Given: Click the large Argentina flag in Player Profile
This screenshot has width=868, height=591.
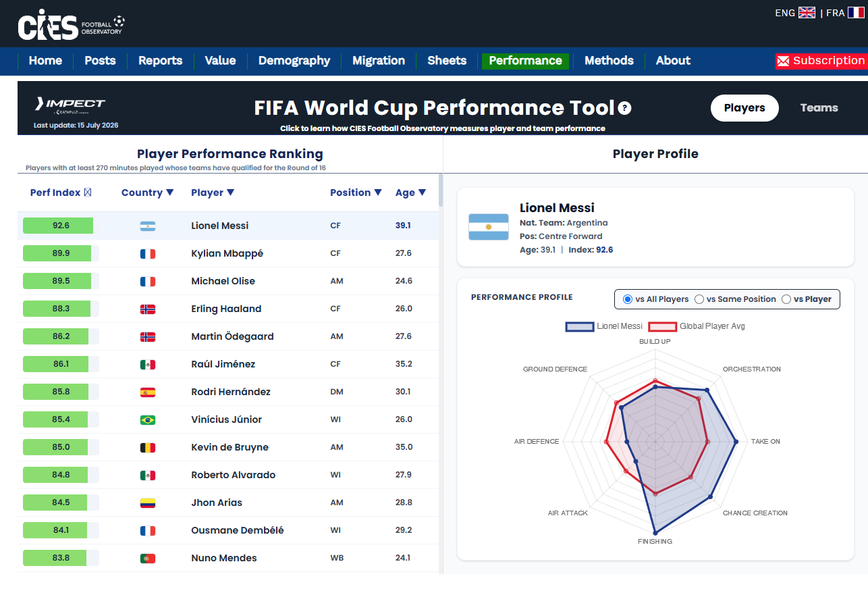Looking at the screenshot, I should (x=489, y=227).
